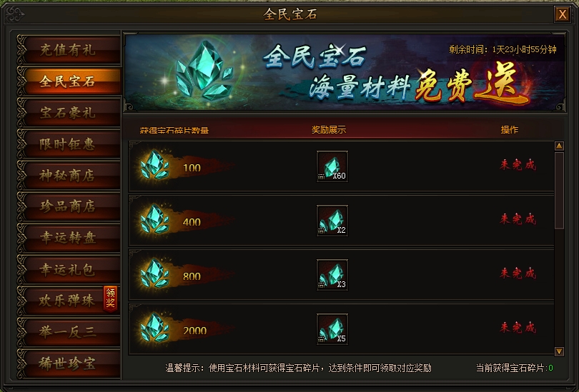This screenshot has width=579, height=392.
Task: Click the scrollbar down arrow
Action: [559, 351]
